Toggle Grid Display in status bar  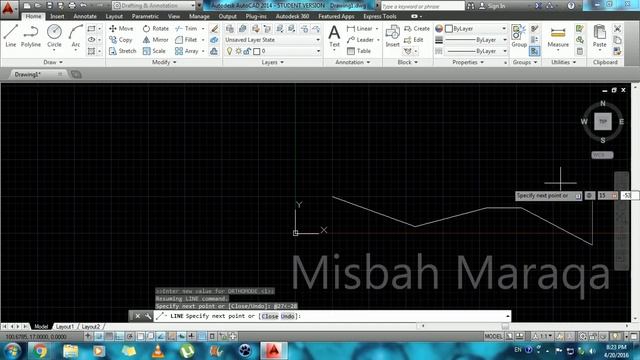tap(109, 336)
